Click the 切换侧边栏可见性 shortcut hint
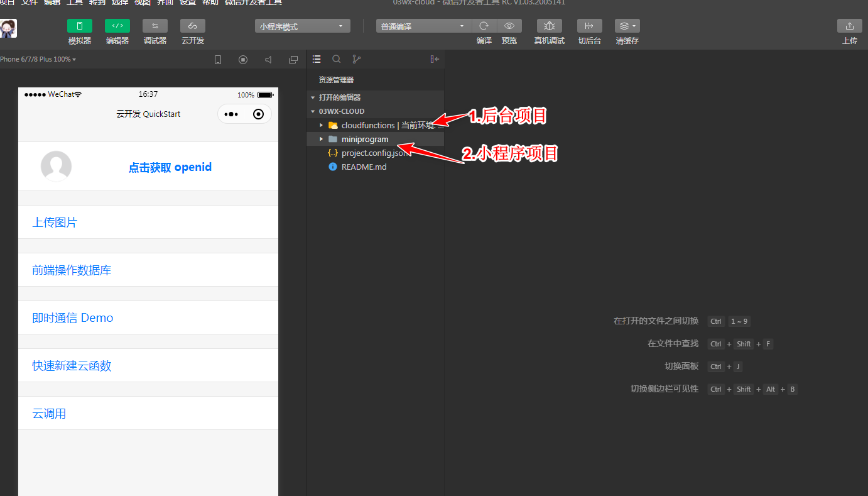Viewport: 868px width, 496px height. (665, 389)
